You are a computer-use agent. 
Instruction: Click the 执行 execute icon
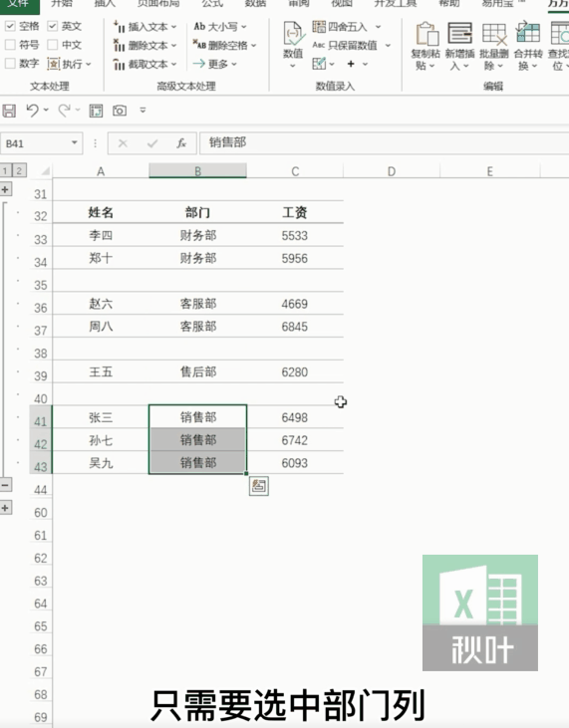54,64
